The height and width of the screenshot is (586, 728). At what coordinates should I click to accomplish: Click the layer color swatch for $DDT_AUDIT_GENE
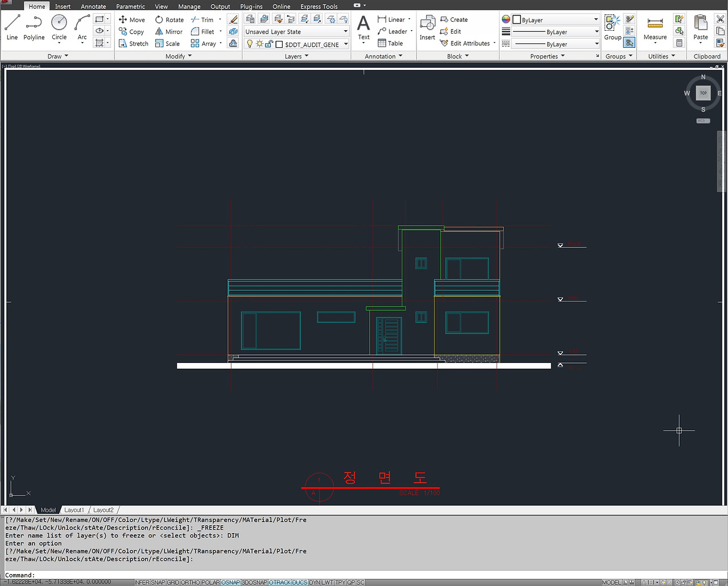(279, 44)
